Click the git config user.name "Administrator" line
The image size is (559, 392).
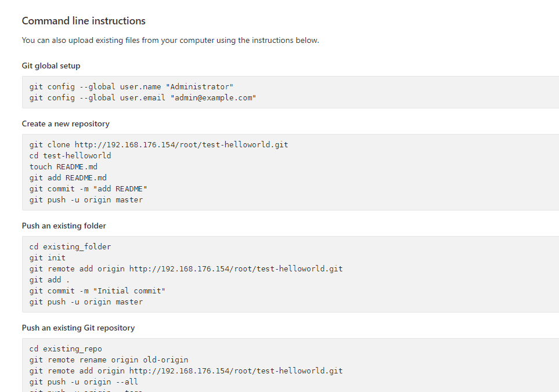(x=131, y=86)
